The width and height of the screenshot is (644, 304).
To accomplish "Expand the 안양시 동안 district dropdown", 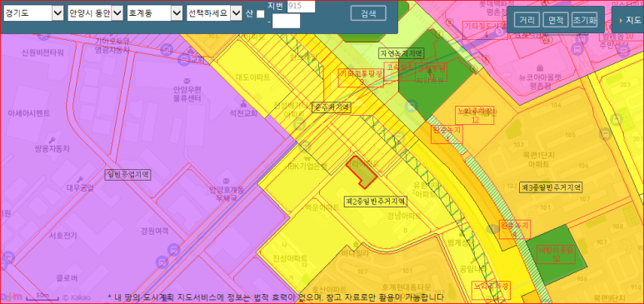I will coord(95,13).
